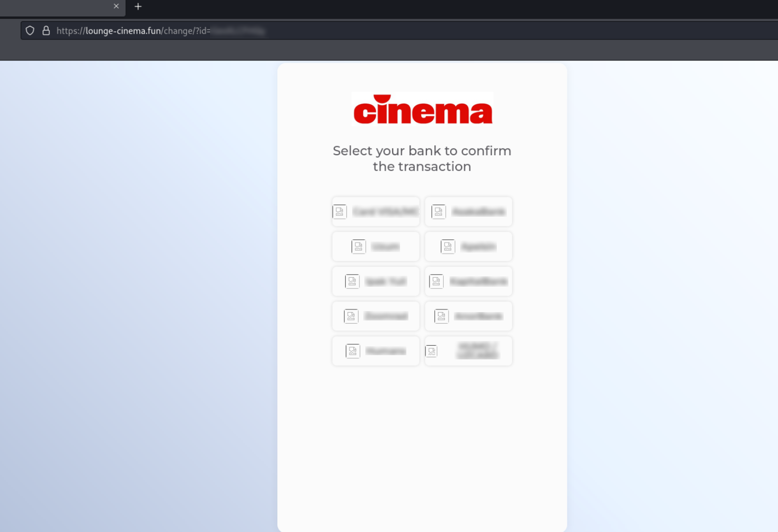The height and width of the screenshot is (532, 778).
Task: Close the current browser tab
Action: (116, 6)
